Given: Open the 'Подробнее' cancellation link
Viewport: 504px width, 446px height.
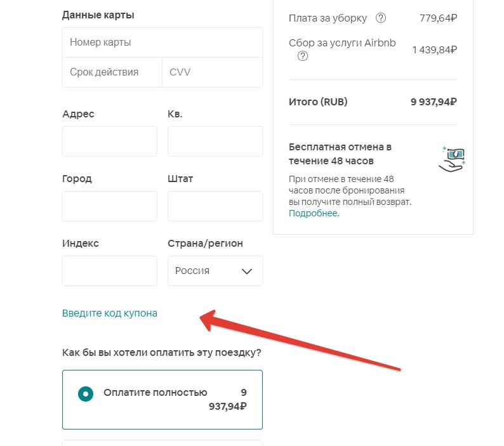Looking at the screenshot, I should [x=314, y=213].
